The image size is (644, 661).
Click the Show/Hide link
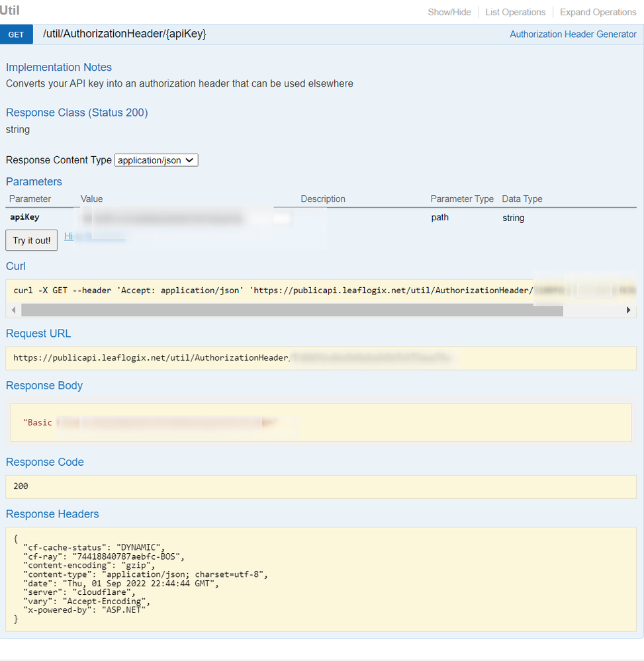449,12
